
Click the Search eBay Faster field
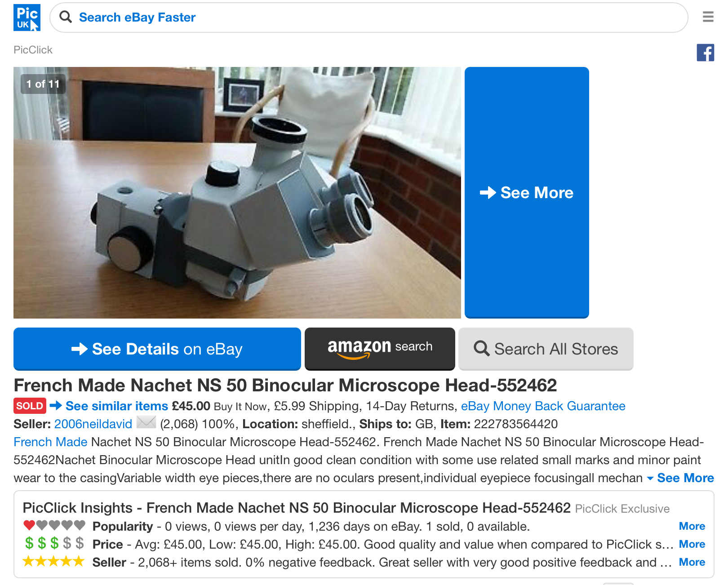(x=368, y=18)
